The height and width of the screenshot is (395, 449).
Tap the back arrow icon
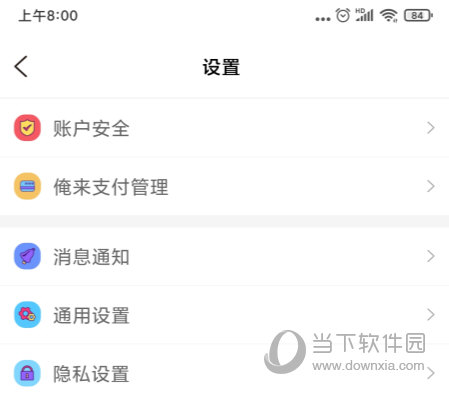(x=21, y=67)
